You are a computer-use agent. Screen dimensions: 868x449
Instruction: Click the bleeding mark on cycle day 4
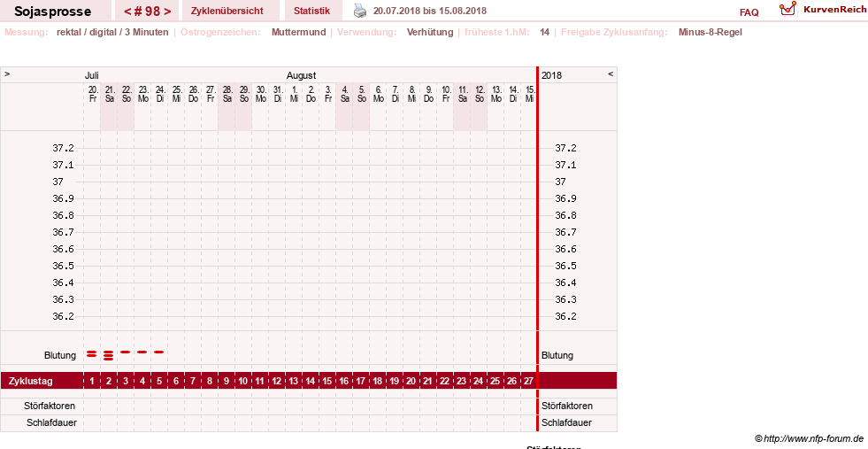[x=142, y=352]
